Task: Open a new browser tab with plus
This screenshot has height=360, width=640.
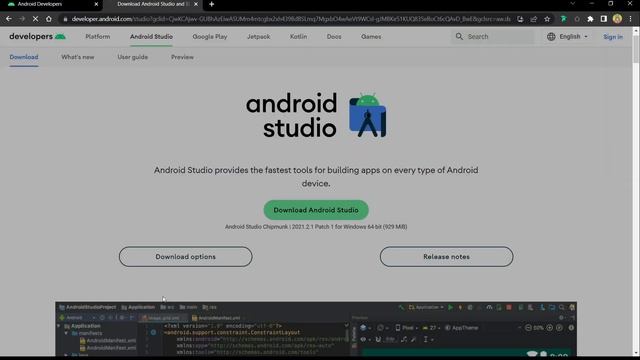Action: [x=211, y=4]
